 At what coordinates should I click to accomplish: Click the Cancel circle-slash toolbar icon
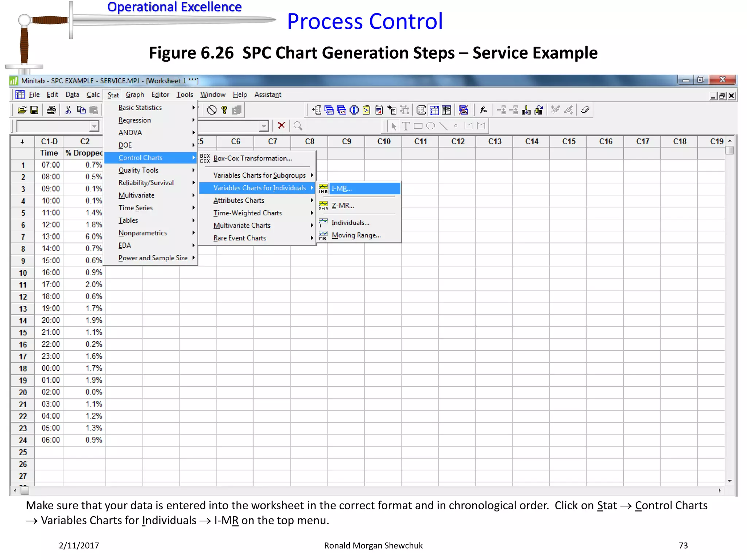pyautogui.click(x=212, y=110)
